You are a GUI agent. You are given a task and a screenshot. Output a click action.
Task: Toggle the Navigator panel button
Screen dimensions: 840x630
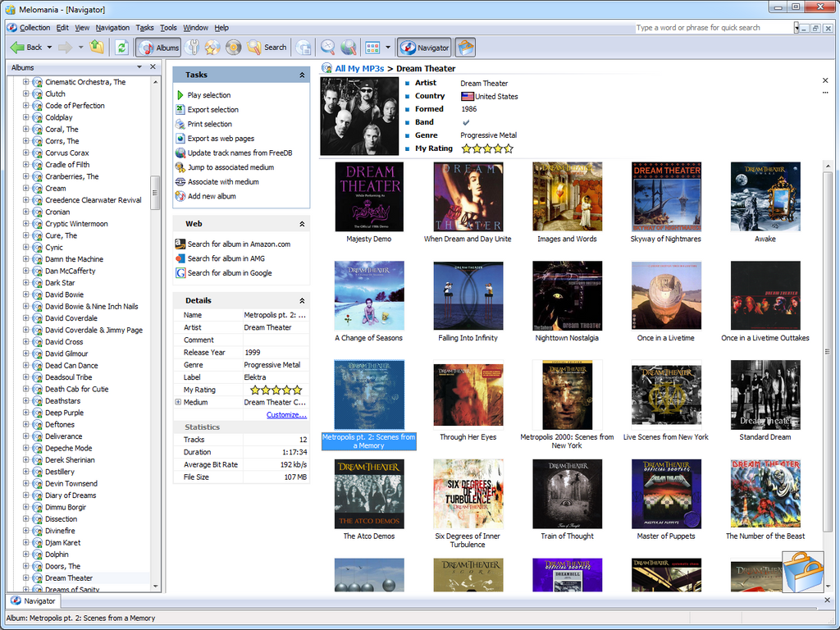424,48
